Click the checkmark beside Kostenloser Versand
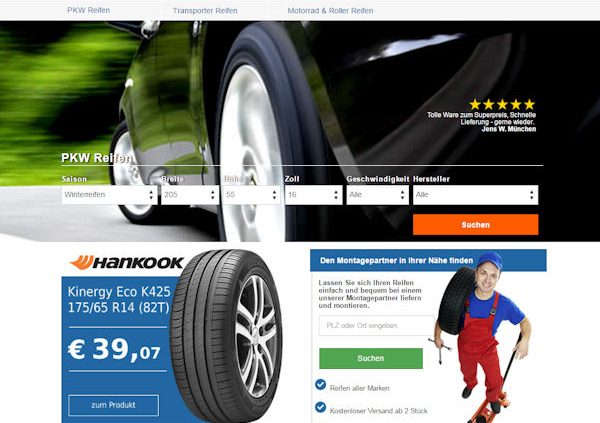Viewport: 600px width, 423px height. [x=320, y=407]
